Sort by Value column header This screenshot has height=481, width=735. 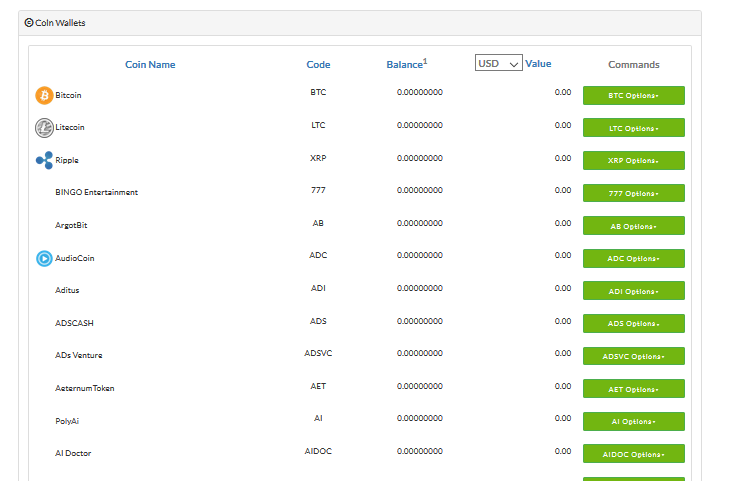point(538,64)
